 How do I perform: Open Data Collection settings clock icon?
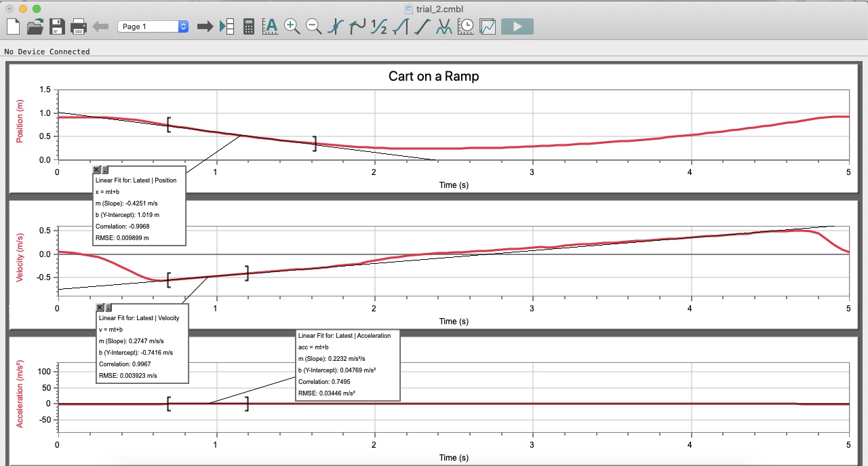pyautogui.click(x=466, y=26)
